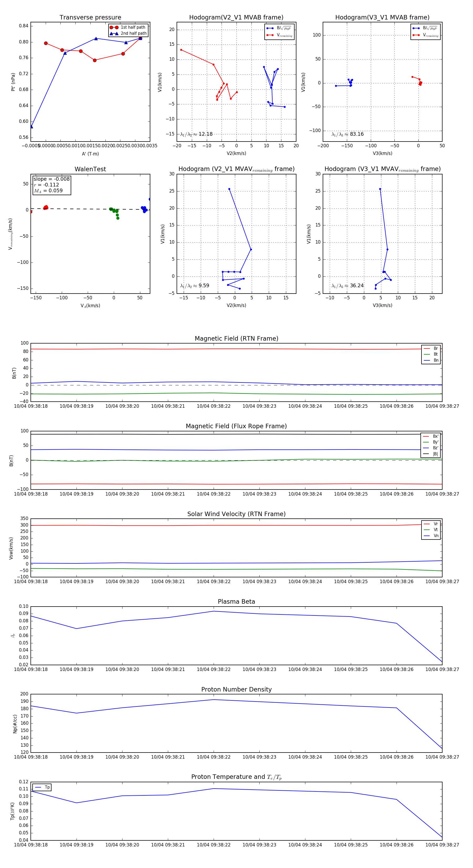Click the leftmost red point in V2_V1 MVAB hodogram

[181, 50]
